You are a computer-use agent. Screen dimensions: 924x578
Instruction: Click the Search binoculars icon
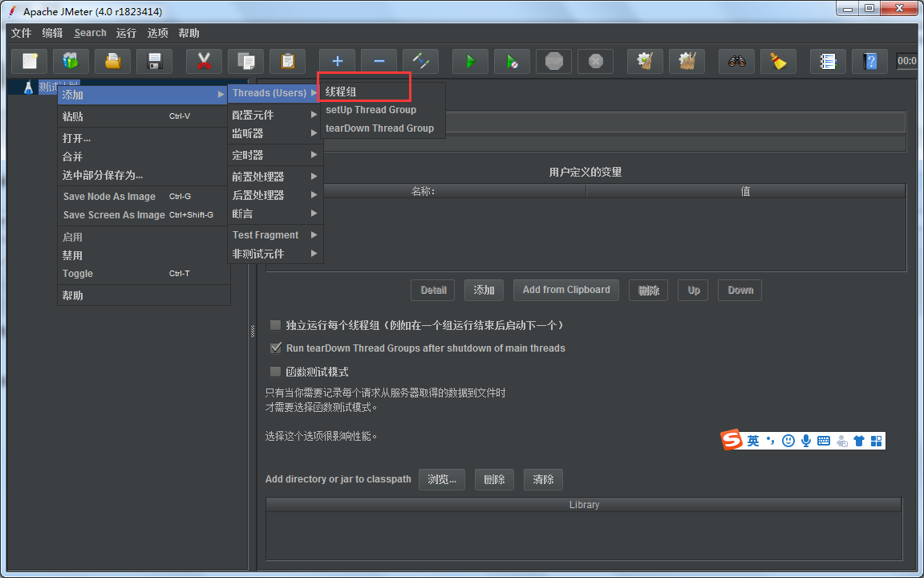736,61
